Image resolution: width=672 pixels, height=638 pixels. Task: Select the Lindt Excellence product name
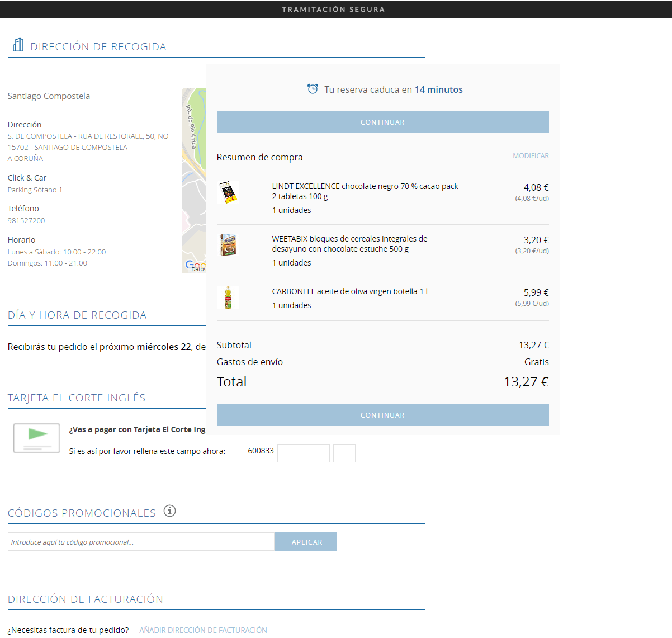pos(365,191)
